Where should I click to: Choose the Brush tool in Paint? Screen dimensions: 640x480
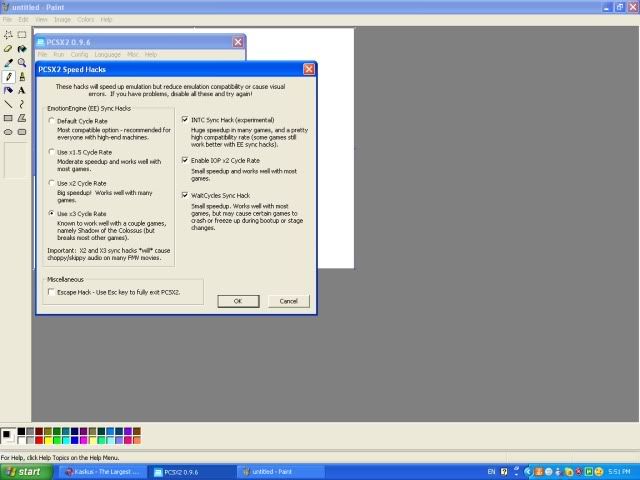[22, 76]
